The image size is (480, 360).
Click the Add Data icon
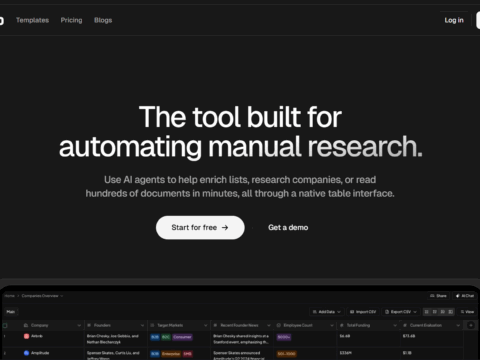click(x=315, y=312)
